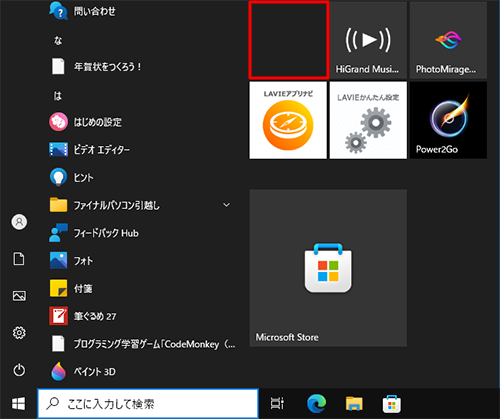This screenshot has height=419, width=500.
Task: Launch Microsoft Edge from the taskbar
Action: coord(316,403)
